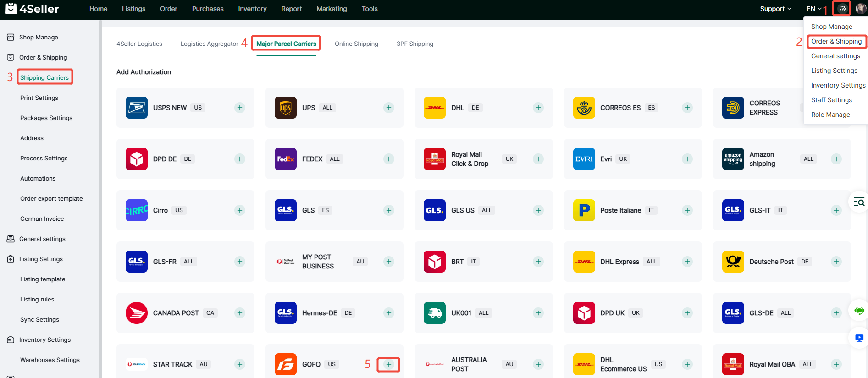Add Royal Mail OBA authorization
868x378 pixels.
click(836, 364)
